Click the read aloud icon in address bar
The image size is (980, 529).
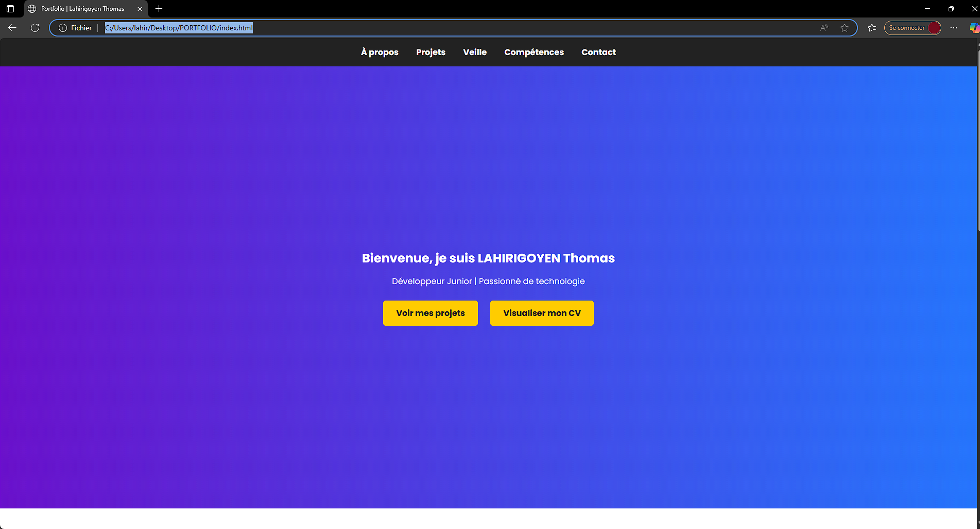(x=824, y=28)
